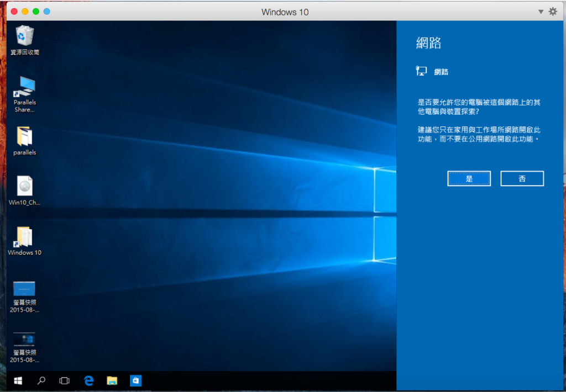This screenshot has width=566, height=392.
Task: Click the network computer icon in the panel
Action: coord(421,71)
